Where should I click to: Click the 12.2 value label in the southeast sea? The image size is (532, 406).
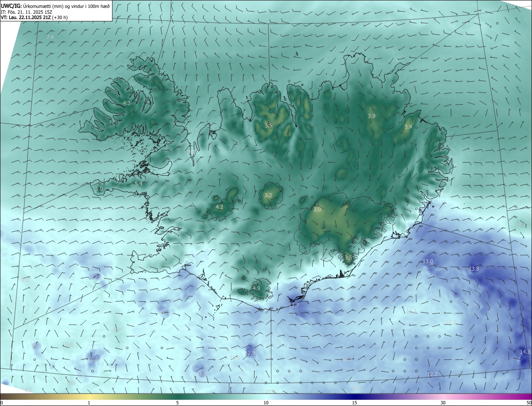(x=432, y=374)
